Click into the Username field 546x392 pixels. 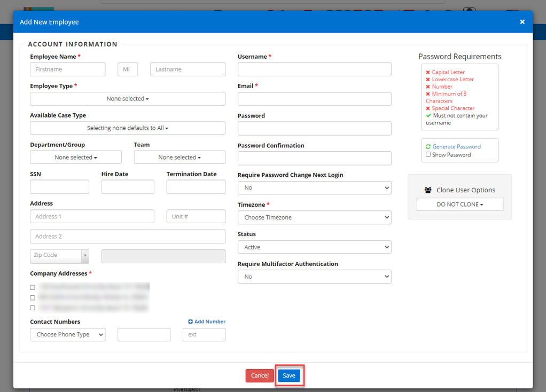315,69
